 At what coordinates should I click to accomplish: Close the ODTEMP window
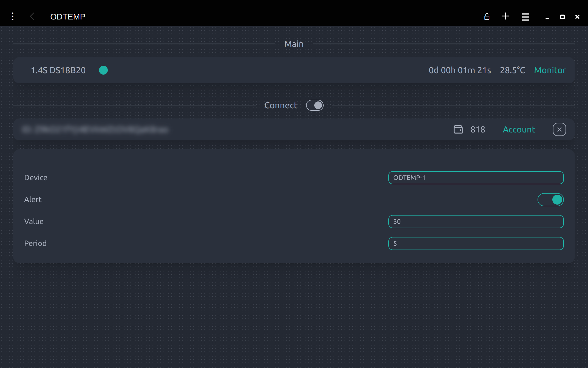click(577, 17)
